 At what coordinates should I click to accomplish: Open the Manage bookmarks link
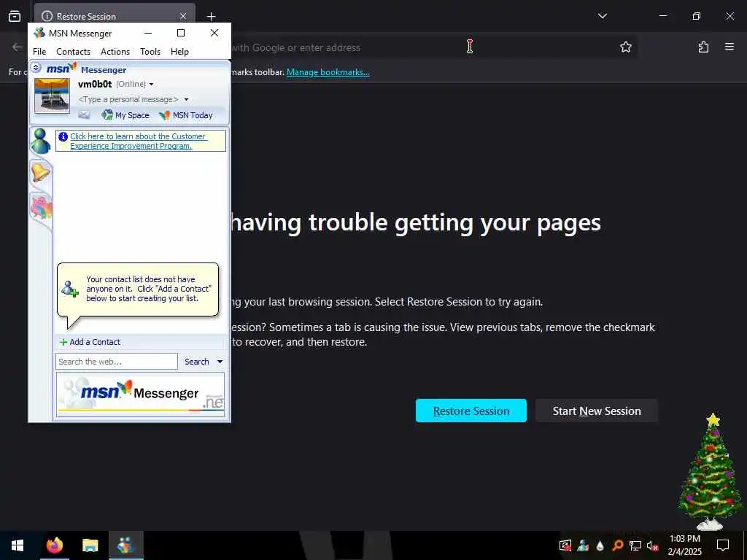(328, 72)
